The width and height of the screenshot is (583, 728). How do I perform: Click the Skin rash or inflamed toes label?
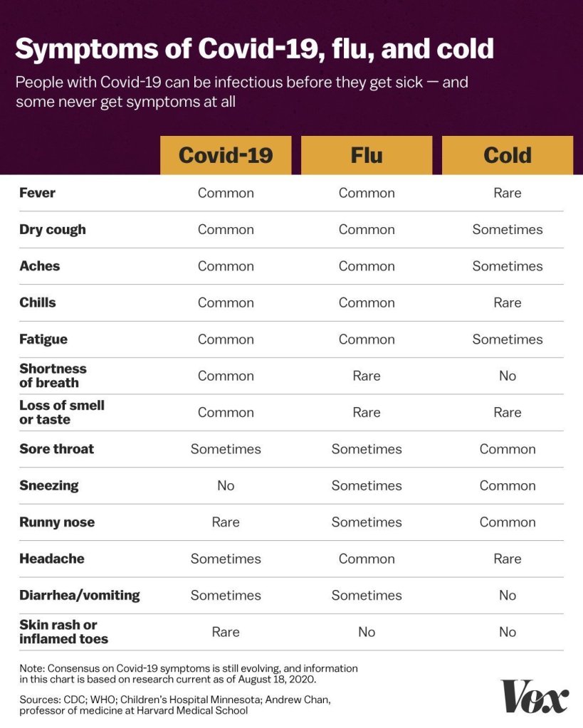(x=64, y=632)
